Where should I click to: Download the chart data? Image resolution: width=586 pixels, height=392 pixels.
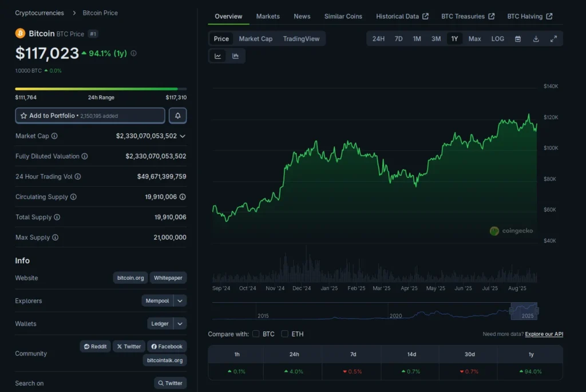(536, 39)
